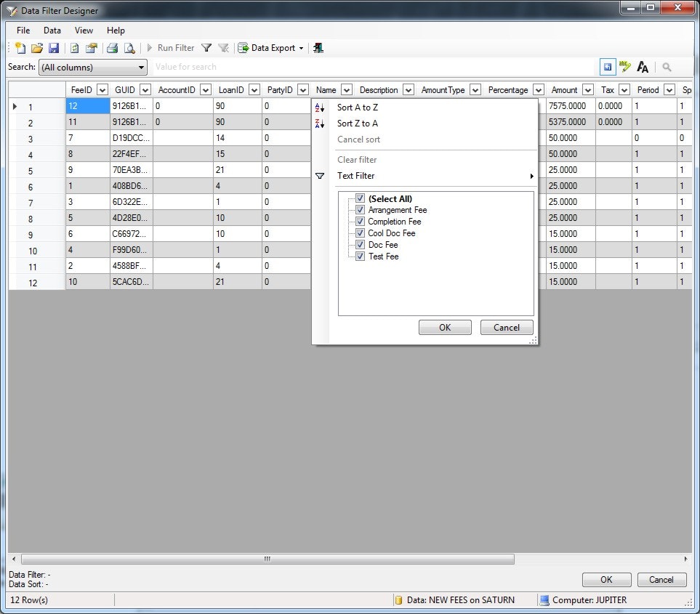The image size is (700, 614).
Task: Open the Data menu
Action: (x=51, y=31)
